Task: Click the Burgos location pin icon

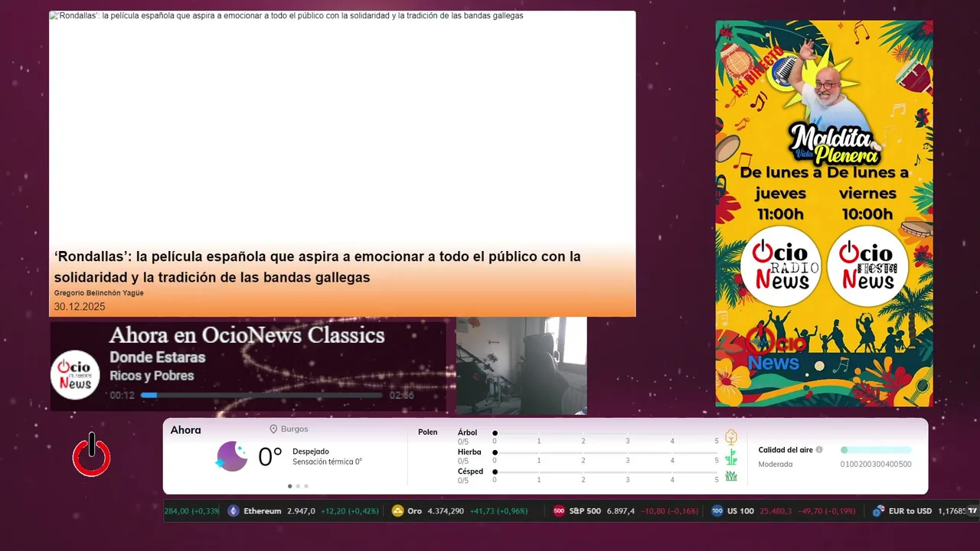Action: point(273,429)
